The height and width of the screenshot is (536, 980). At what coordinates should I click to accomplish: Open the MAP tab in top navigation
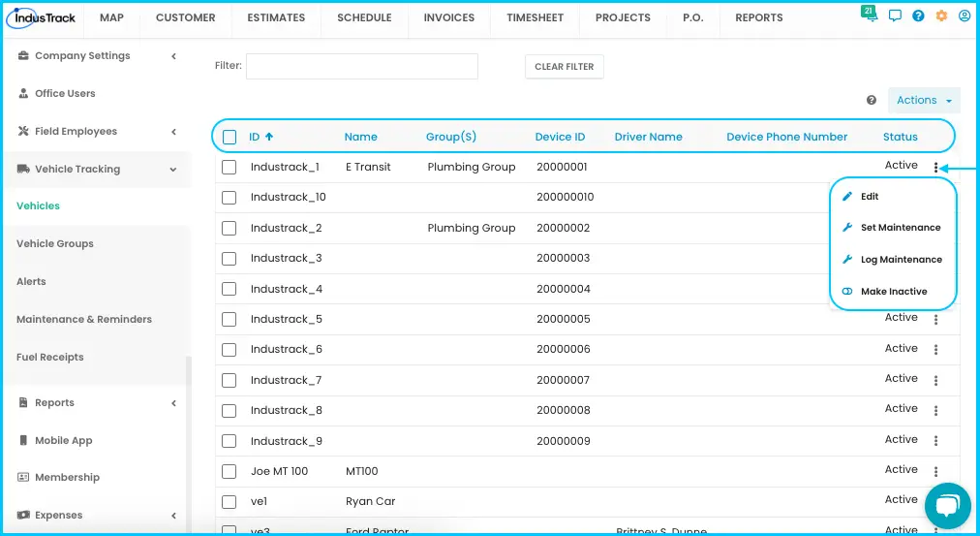[x=112, y=18]
